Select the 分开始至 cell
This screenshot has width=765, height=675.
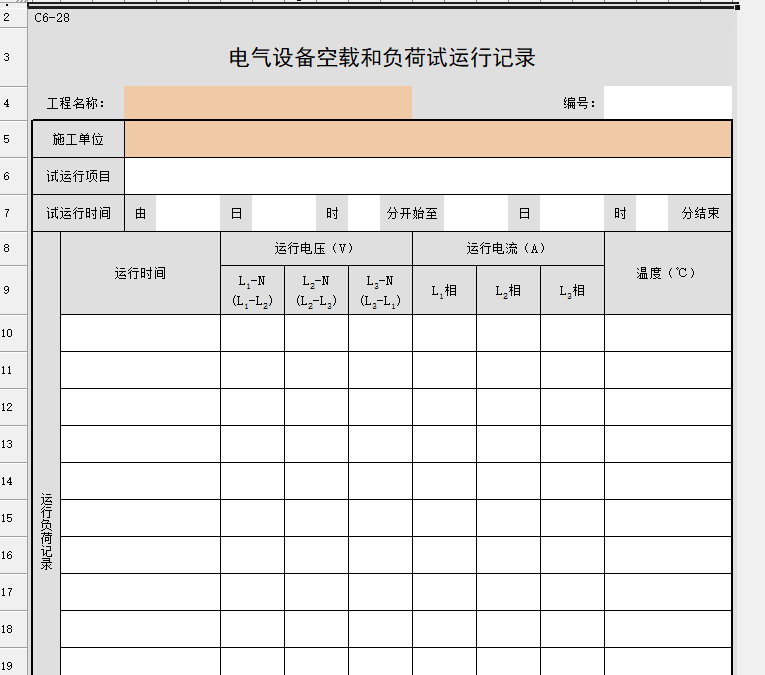tap(412, 213)
